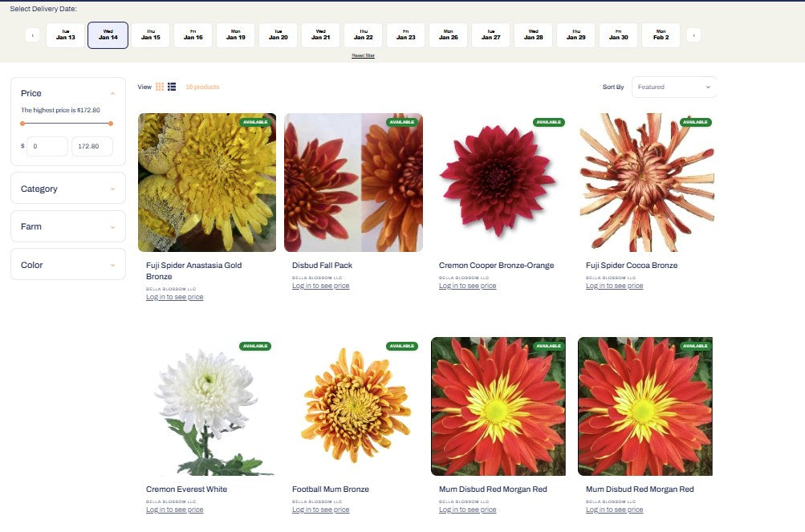The width and height of the screenshot is (805, 532).
Task: Collapse the Price filter panel
Action: pos(112,94)
